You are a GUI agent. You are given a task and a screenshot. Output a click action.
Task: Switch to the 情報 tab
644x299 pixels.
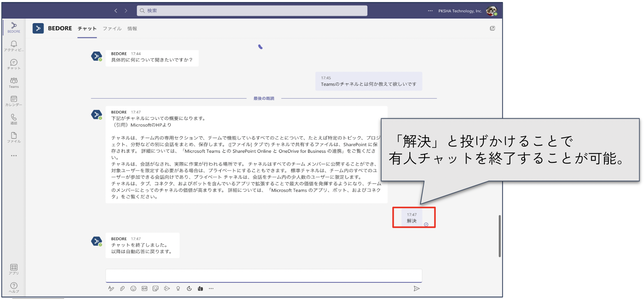[132, 29]
